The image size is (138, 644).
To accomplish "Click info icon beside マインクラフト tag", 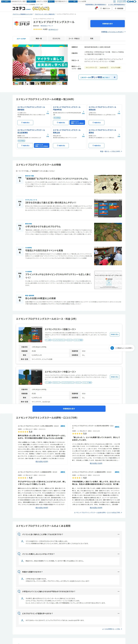I will tap(96, 68).
